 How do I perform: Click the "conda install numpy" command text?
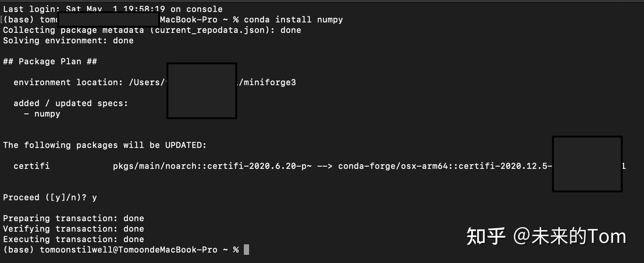293,19
